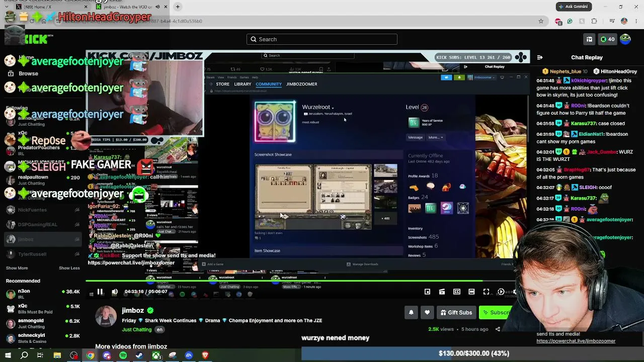The height and width of the screenshot is (362, 644).
Task: Open Chrome media controls
Action: pyautogui.click(x=612, y=21)
